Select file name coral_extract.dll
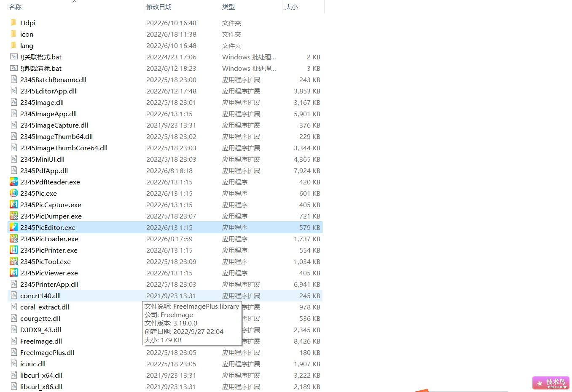The height and width of the screenshot is (392, 572). pyautogui.click(x=45, y=307)
